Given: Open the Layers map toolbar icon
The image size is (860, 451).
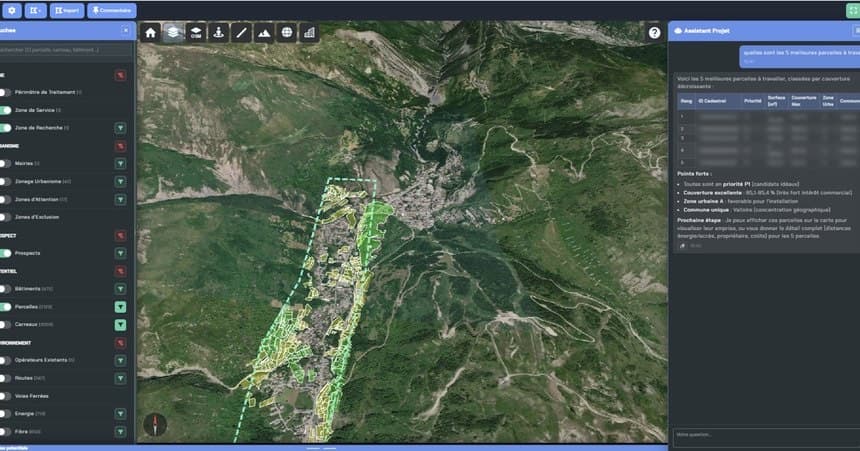Looking at the screenshot, I should click(x=173, y=33).
